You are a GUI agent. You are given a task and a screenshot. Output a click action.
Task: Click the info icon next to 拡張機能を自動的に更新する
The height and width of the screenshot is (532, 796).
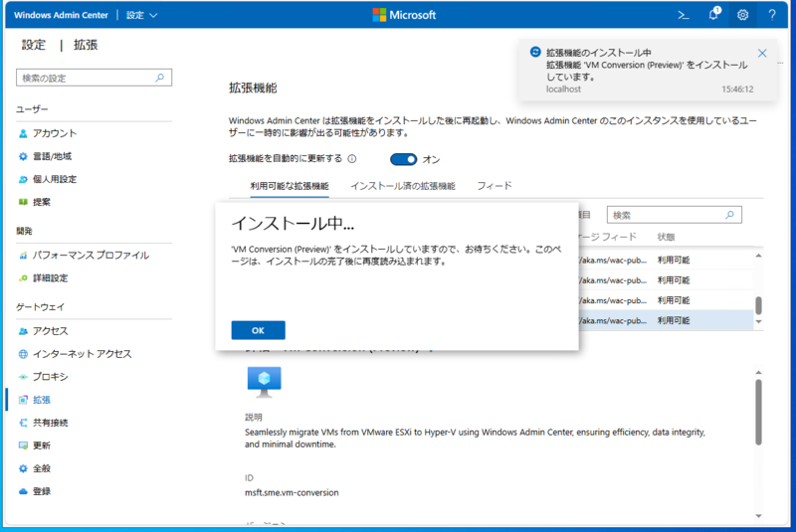point(352,159)
